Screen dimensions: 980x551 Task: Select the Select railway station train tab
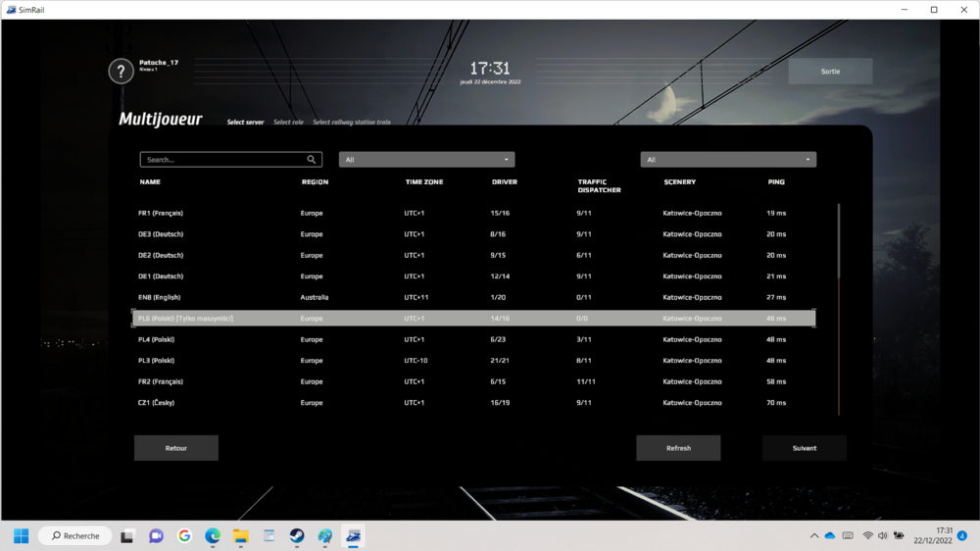pos(352,122)
